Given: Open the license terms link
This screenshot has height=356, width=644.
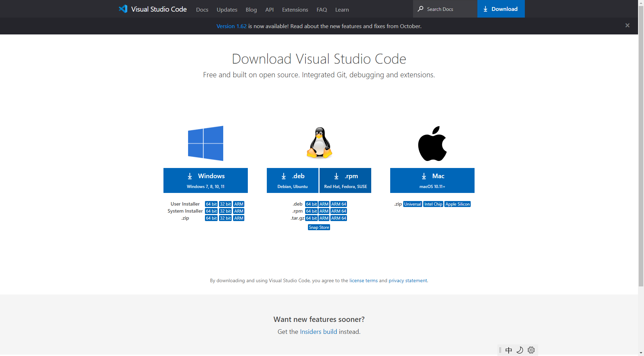Looking at the screenshot, I should [363, 280].
